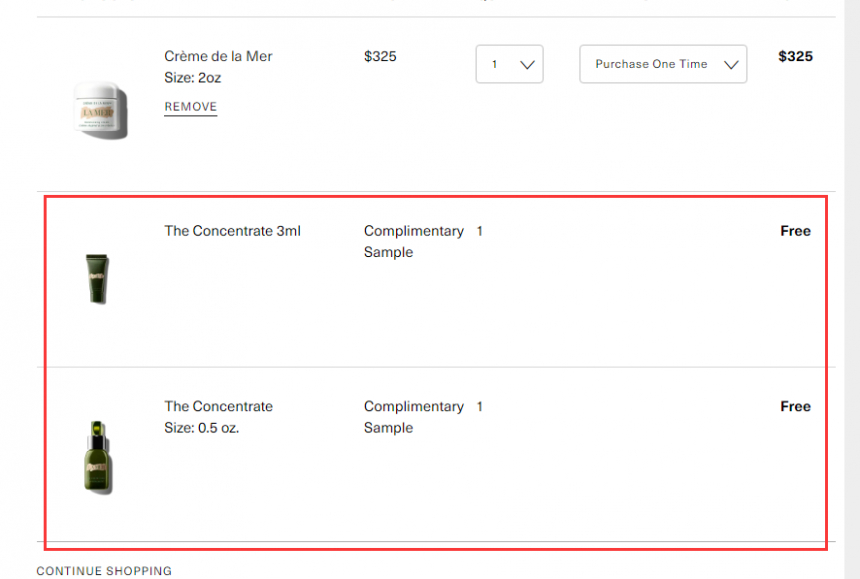Click Complimentary Sample label for 0.5 oz. item

(413, 417)
